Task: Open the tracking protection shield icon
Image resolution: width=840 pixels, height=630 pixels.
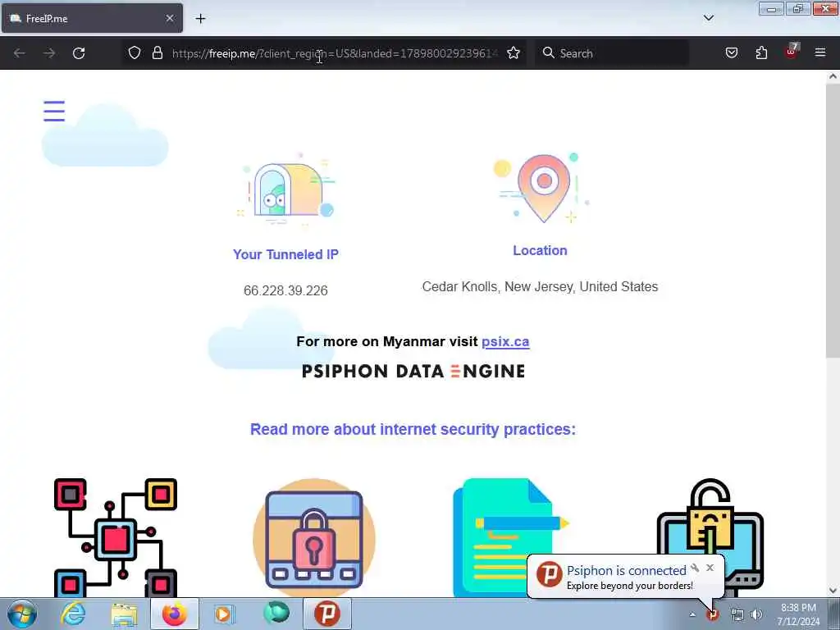Action: point(135,52)
